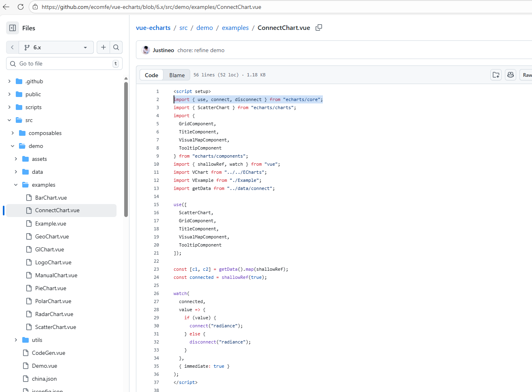This screenshot has height=392, width=532.
Task: Open src breadcrumb link
Action: click(x=183, y=27)
